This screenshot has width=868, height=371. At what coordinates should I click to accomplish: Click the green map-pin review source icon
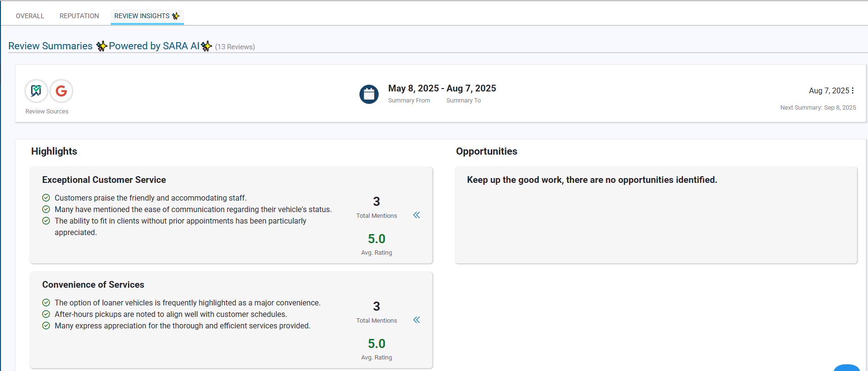[36, 91]
